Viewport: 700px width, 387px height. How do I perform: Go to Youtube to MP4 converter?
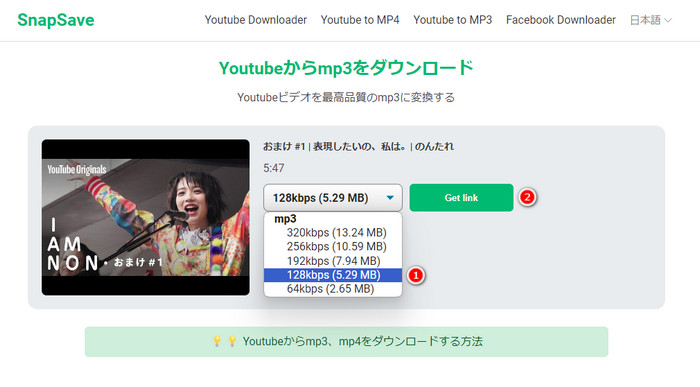coord(360,20)
